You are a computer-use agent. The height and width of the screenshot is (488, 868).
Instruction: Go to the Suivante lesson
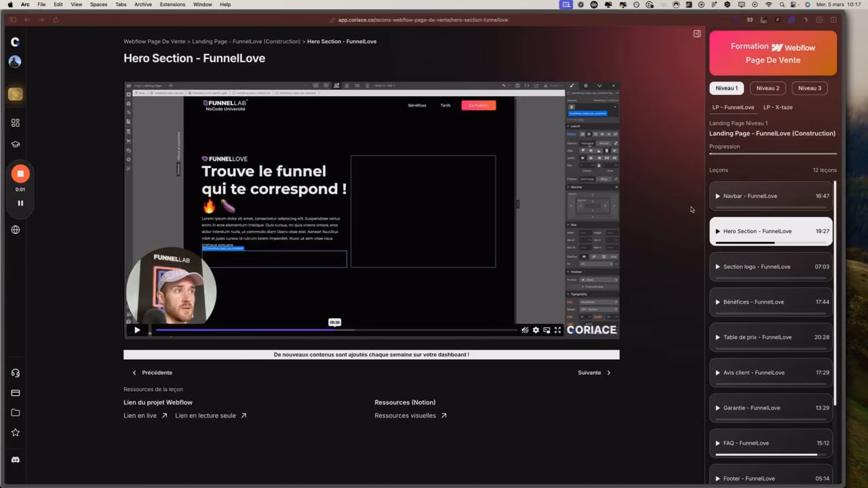[595, 373]
